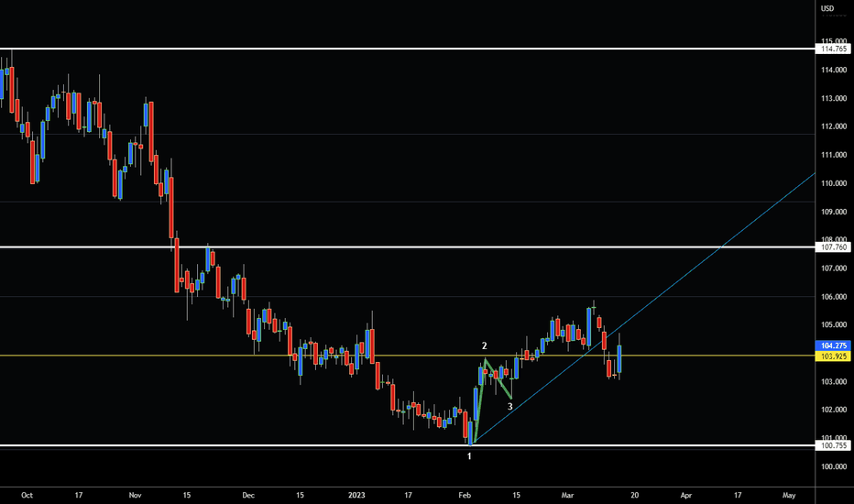Click the Mar label on time axis
The width and height of the screenshot is (854, 504).
tap(567, 495)
